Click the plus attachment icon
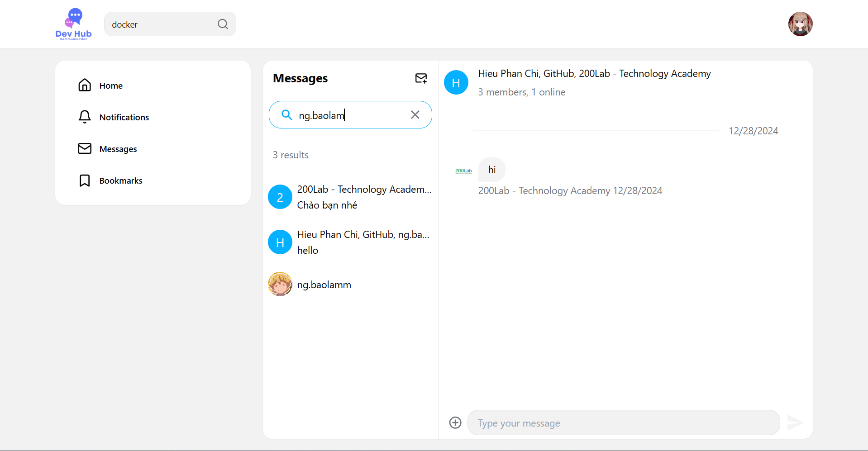 pyautogui.click(x=455, y=423)
